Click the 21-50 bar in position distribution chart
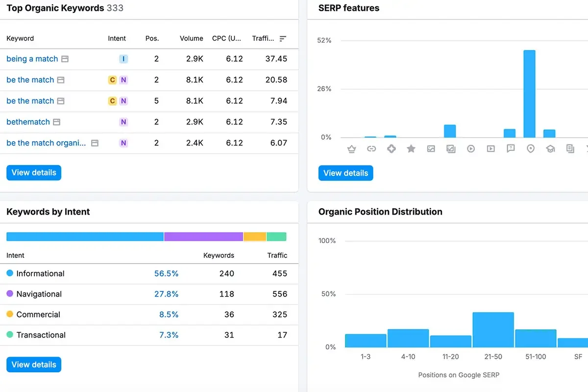588x392 pixels. (x=493, y=330)
